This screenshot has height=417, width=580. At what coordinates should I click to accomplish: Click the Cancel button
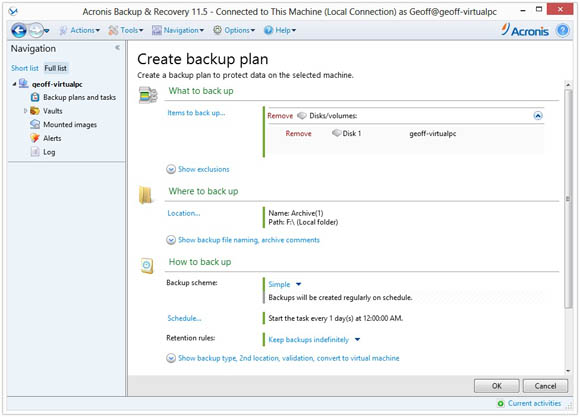click(x=545, y=386)
